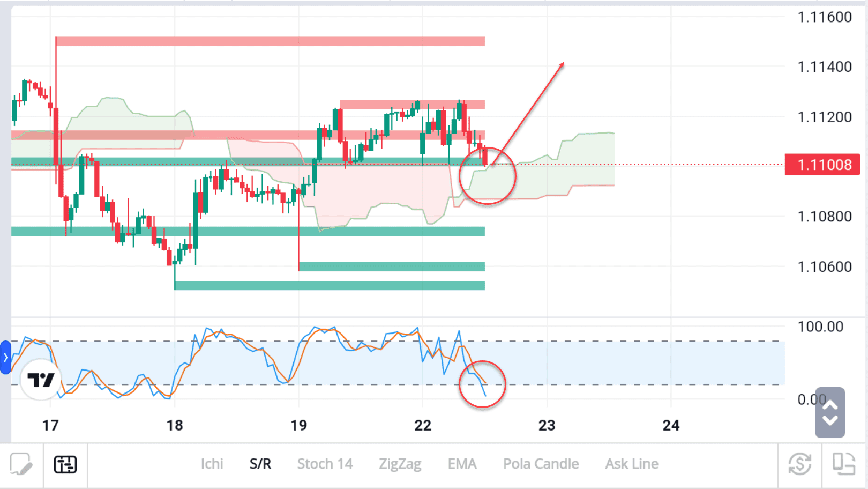Enable the Ask Line indicator

[x=632, y=464]
